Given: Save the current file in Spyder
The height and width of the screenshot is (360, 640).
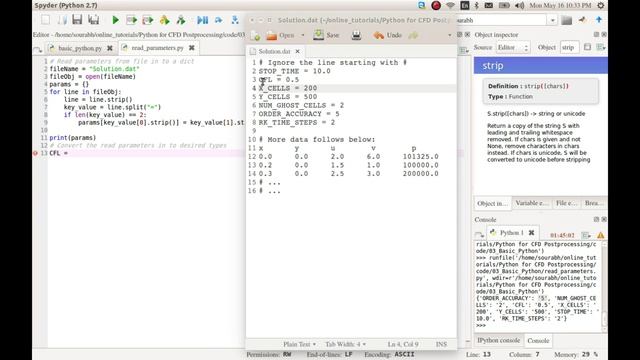Looking at the screenshot, I should click(x=77, y=20).
